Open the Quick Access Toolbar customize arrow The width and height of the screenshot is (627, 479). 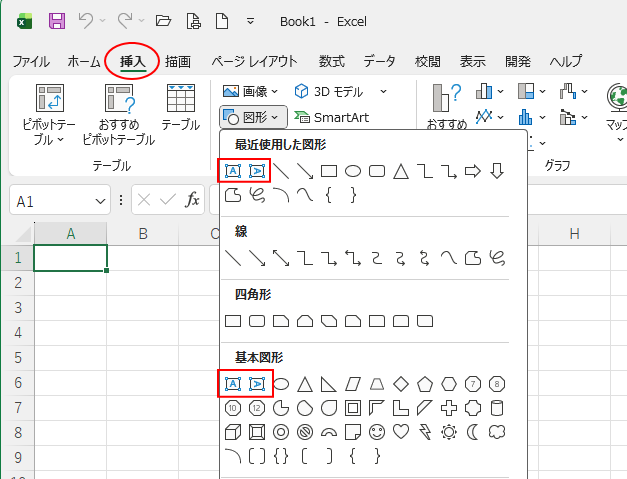(x=250, y=21)
